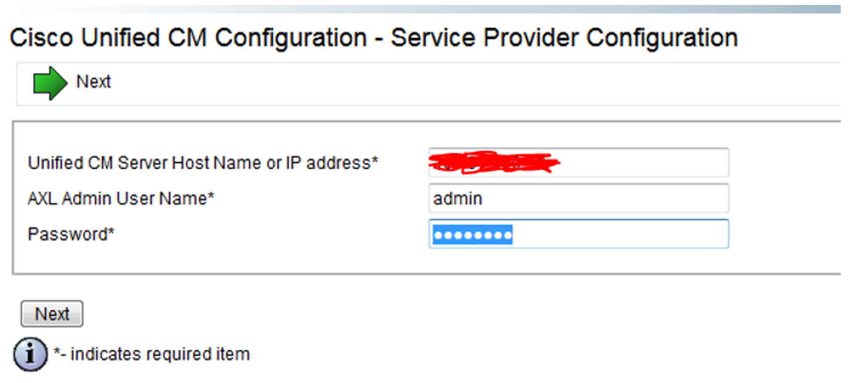This screenshot has height=383, width=868.
Task: Click the info icon beside required item note
Action: pyautogui.click(x=30, y=355)
